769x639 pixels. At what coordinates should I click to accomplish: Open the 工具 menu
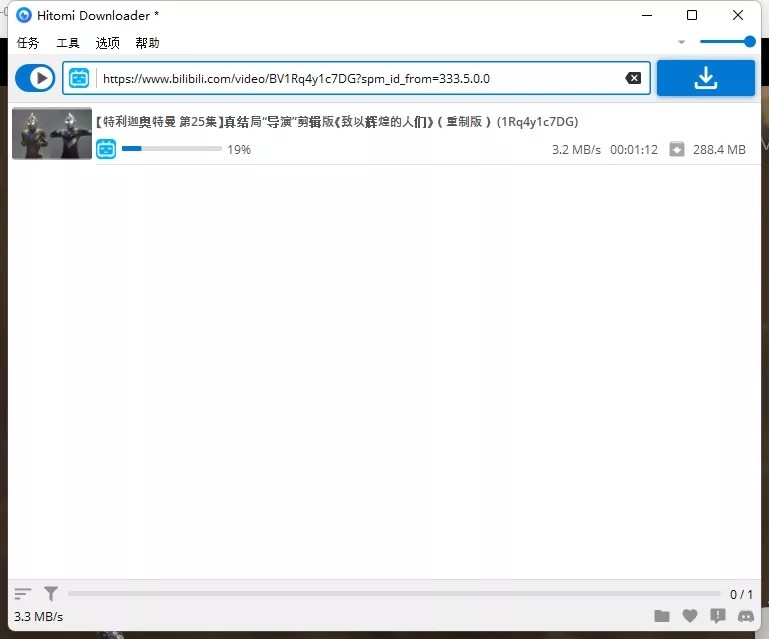pyautogui.click(x=68, y=43)
